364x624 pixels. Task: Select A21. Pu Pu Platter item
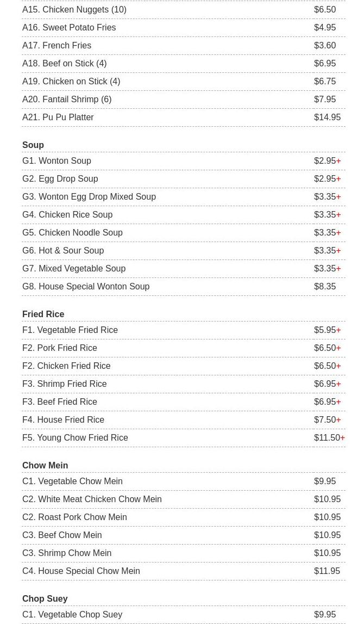click(184, 118)
